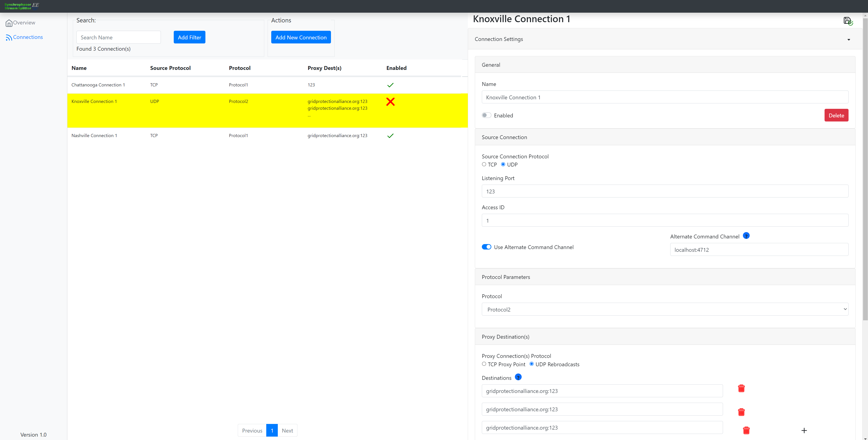Select page 1 in pagination
The image size is (868, 440).
pyautogui.click(x=272, y=430)
